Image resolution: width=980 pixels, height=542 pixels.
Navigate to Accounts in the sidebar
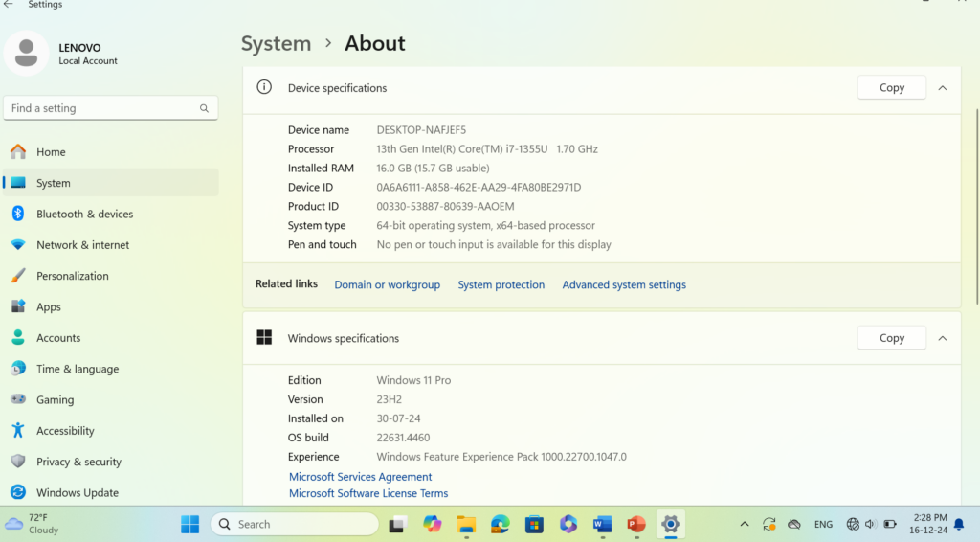click(57, 338)
